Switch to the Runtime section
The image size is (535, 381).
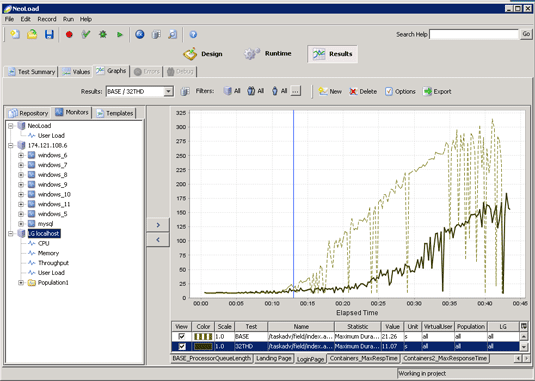click(x=268, y=54)
